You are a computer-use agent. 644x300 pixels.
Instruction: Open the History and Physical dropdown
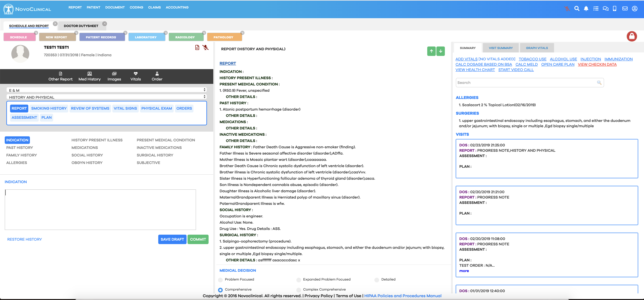coord(106,97)
